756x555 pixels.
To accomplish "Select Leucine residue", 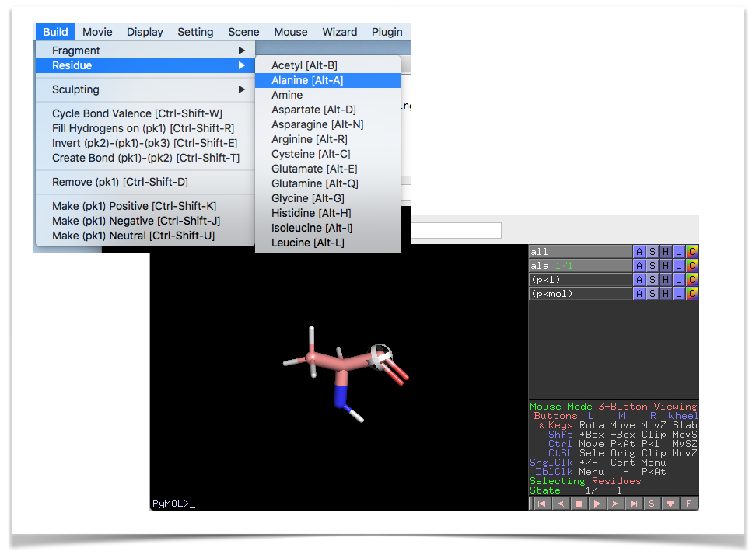I will point(328,243).
